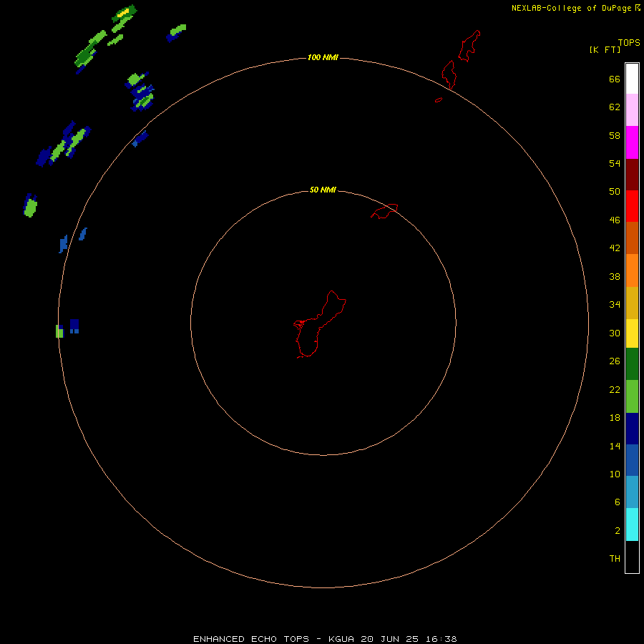Image resolution: width=644 pixels, height=644 pixels.
Task: Pick the light blue 14 kft swatch
Action: tap(632, 492)
